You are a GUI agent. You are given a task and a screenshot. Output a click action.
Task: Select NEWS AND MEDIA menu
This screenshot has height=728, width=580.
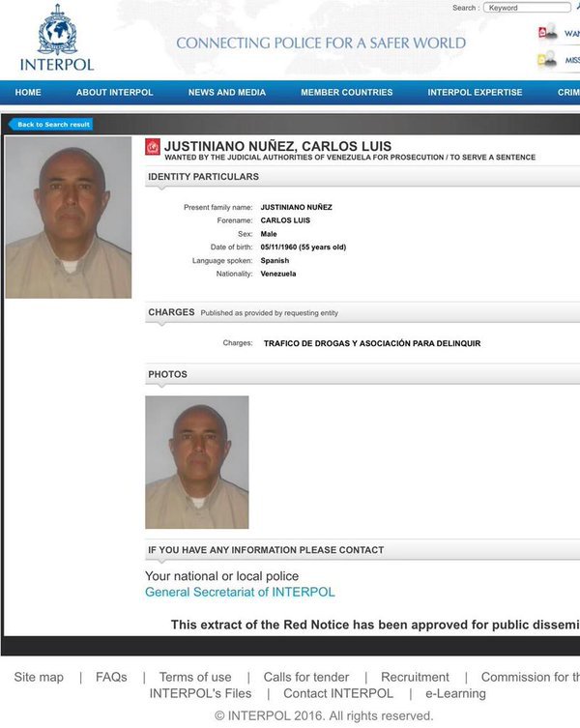(227, 93)
